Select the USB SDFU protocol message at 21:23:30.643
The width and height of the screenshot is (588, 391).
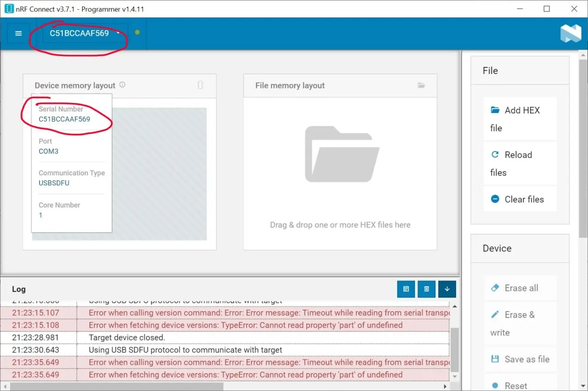click(186, 350)
